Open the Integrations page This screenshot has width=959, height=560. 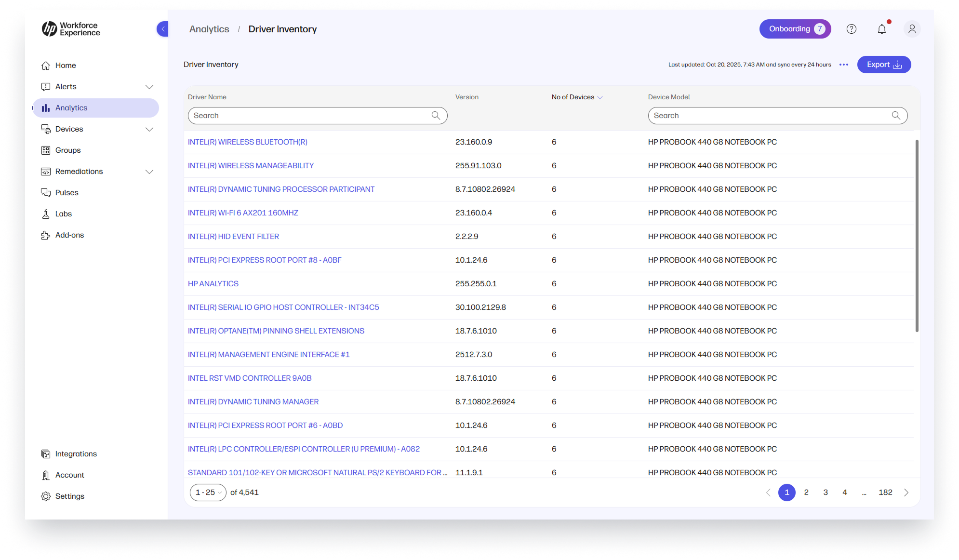[76, 453]
